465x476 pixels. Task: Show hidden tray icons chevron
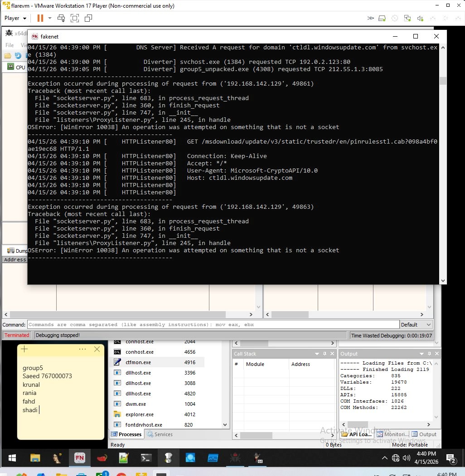click(384, 458)
